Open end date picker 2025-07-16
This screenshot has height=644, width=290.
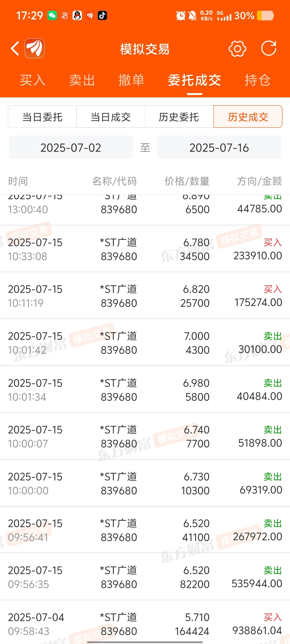tap(219, 147)
